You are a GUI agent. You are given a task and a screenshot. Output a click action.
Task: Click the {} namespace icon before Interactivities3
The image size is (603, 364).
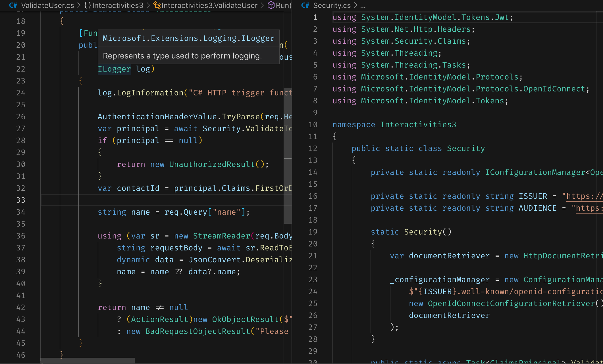point(87,5)
